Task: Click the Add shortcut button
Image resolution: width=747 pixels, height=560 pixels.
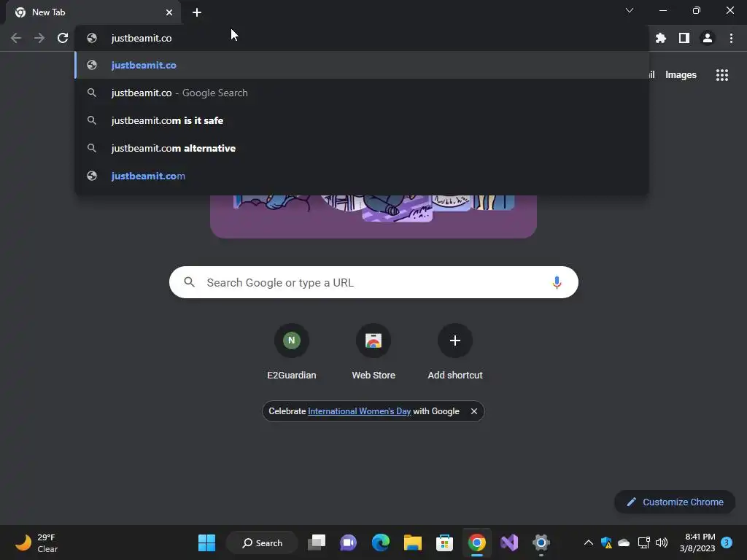Action: (455, 352)
